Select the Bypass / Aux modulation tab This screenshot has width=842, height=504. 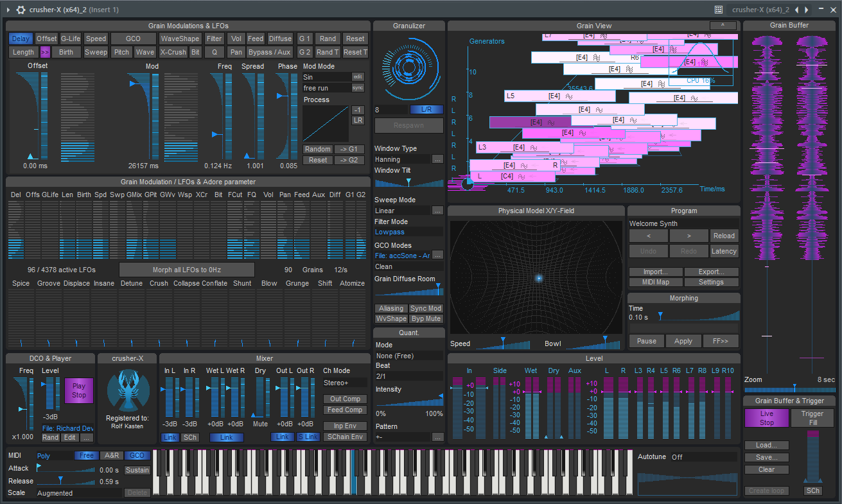click(270, 52)
